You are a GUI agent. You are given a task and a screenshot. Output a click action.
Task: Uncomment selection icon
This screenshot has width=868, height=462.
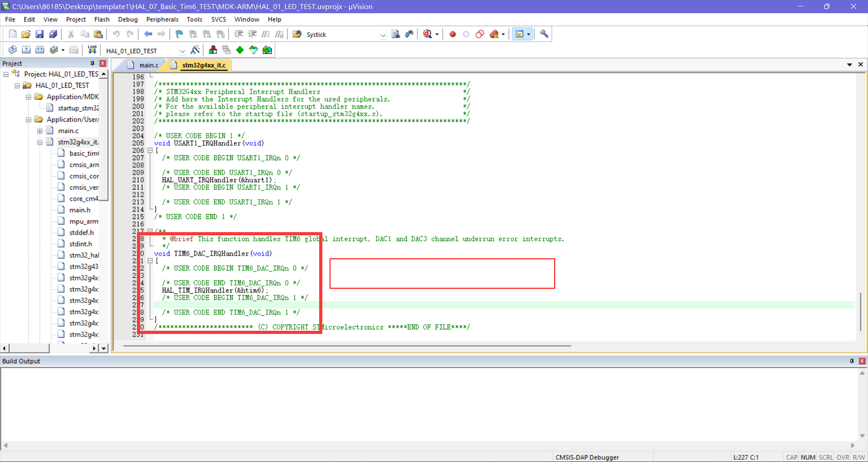click(279, 34)
